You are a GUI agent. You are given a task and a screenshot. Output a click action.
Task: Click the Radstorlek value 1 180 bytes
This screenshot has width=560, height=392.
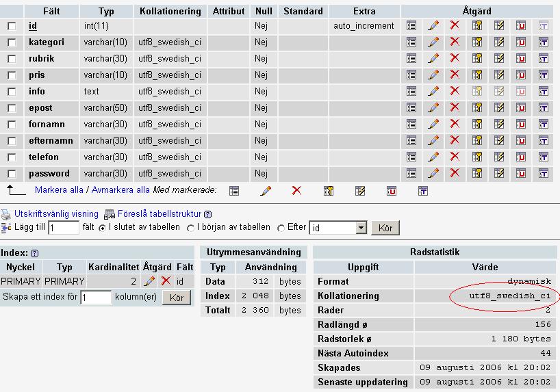coord(521,339)
